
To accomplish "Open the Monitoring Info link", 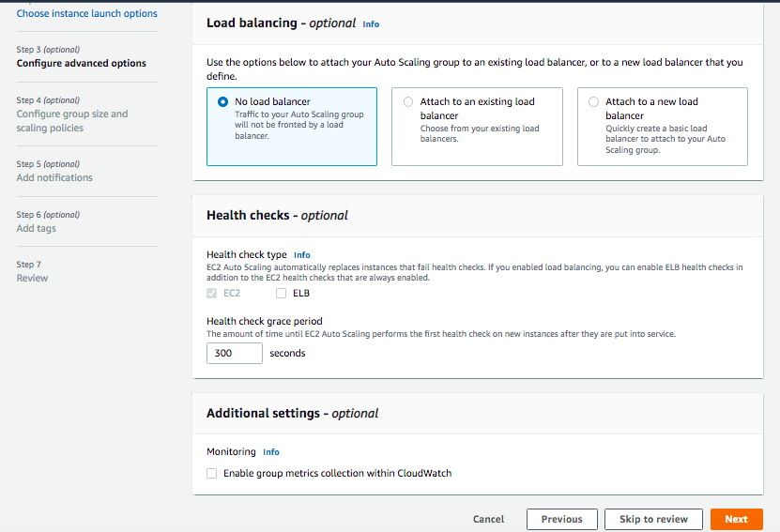I will 270,452.
